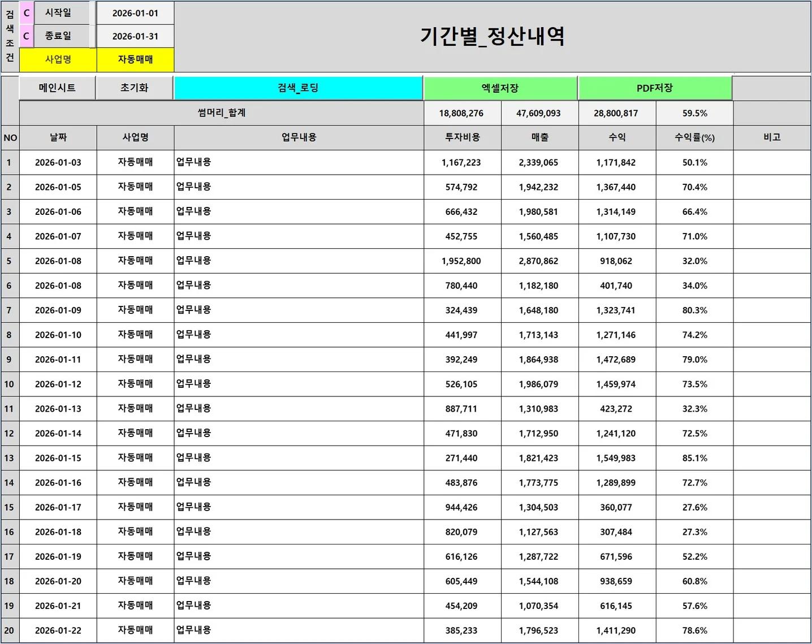Click the 2026-01-22 date cell in row 20
This screenshot has width=812, height=644.
click(59, 630)
